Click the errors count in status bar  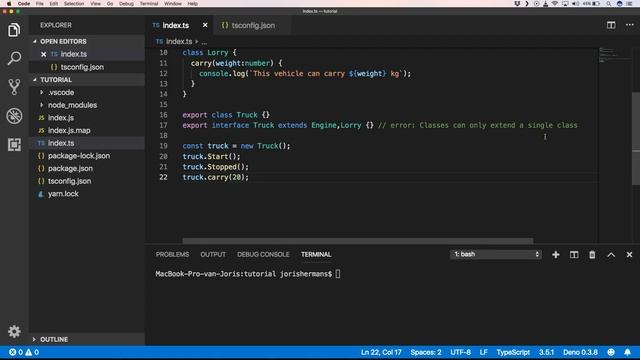coord(16,352)
